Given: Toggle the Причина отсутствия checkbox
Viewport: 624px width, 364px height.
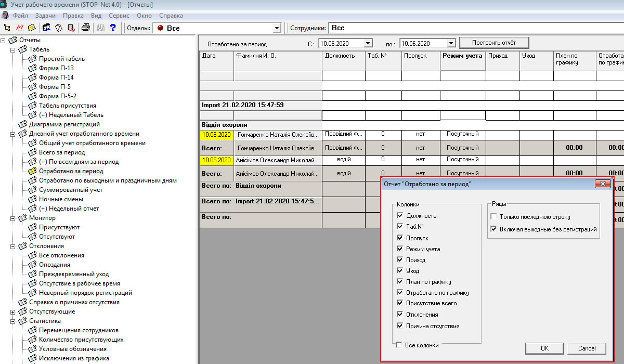Looking at the screenshot, I should click(x=400, y=326).
